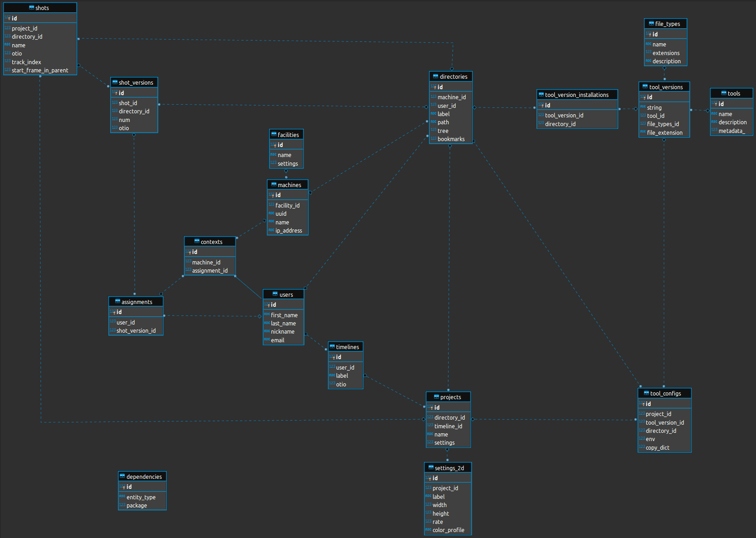Click the dependencies table icon
Screen dimensions: 756x538
coord(122,476)
